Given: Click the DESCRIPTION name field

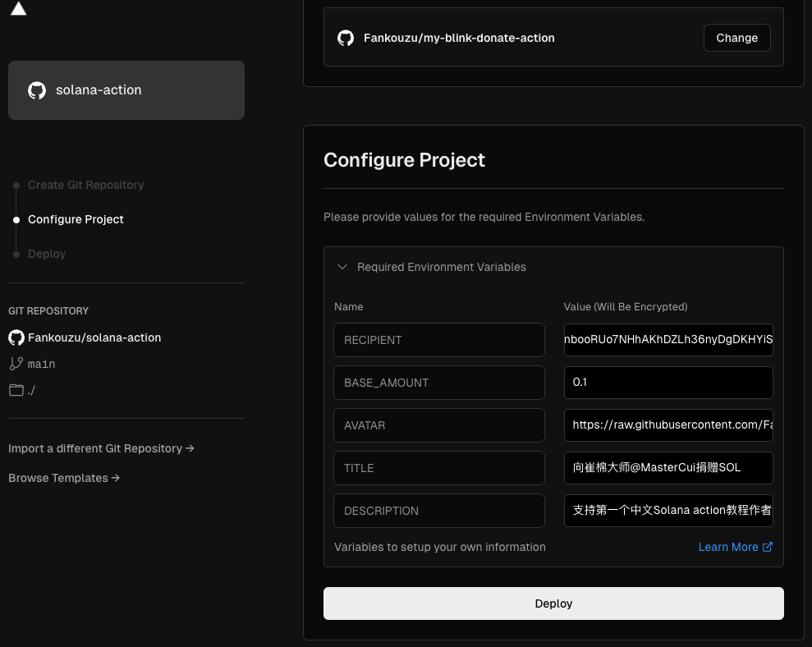Looking at the screenshot, I should pyautogui.click(x=438, y=511).
